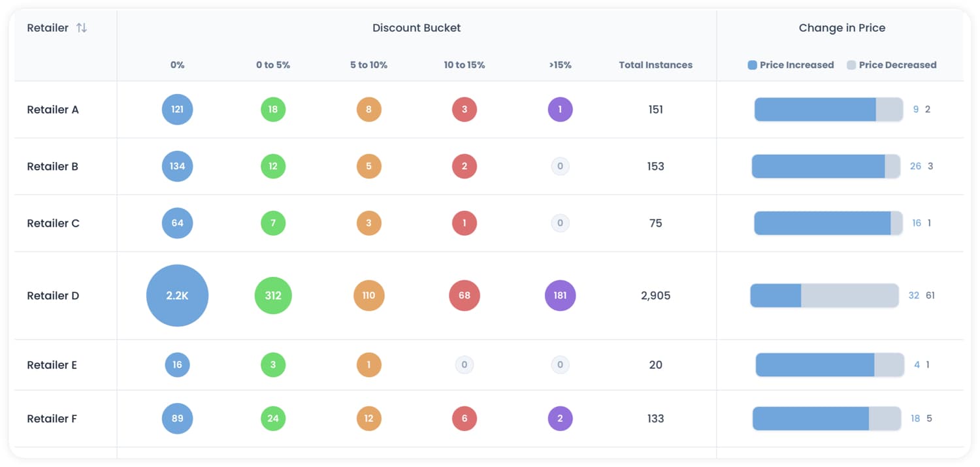Open sorting options via Retailer column arrows
980x467 pixels.
point(80,27)
